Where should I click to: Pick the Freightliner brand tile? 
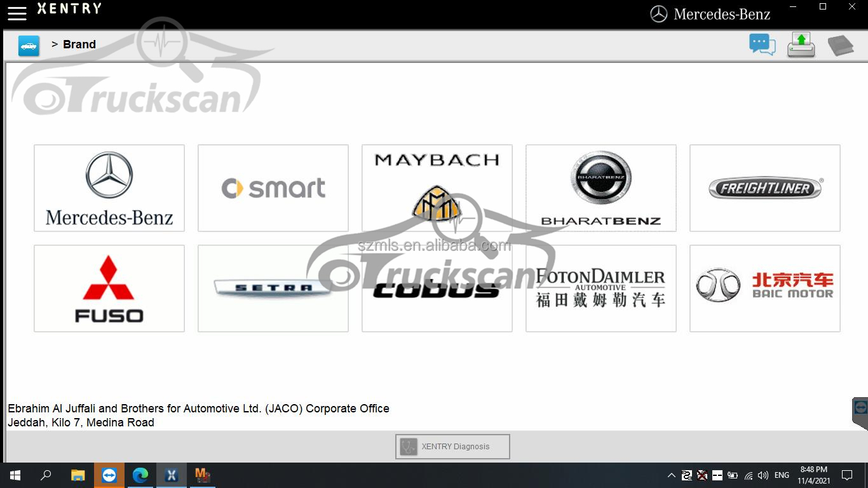click(765, 188)
